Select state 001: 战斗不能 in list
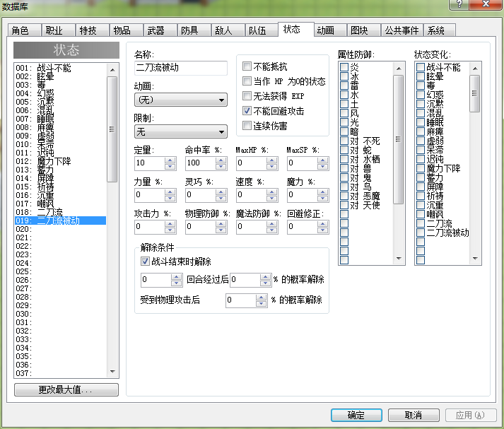Viewport: 504px width, 429px height. pyautogui.click(x=60, y=68)
